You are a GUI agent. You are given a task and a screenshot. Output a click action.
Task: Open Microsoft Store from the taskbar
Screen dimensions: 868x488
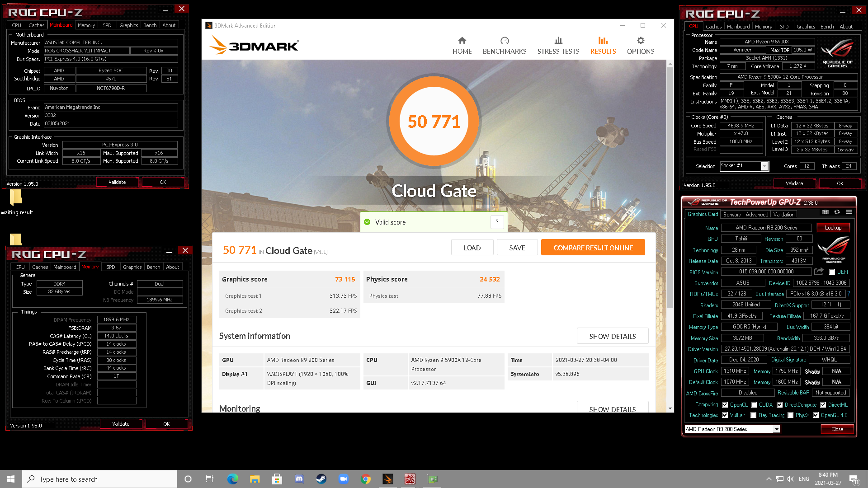[277, 479]
